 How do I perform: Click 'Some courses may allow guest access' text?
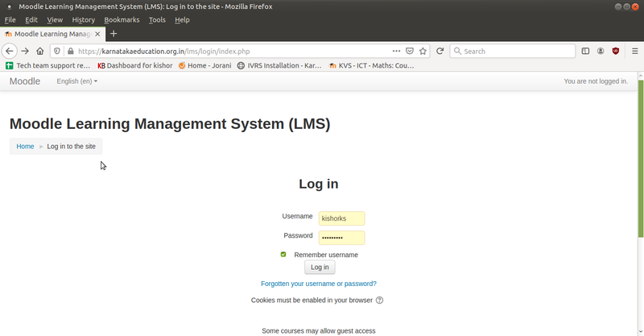click(x=319, y=331)
